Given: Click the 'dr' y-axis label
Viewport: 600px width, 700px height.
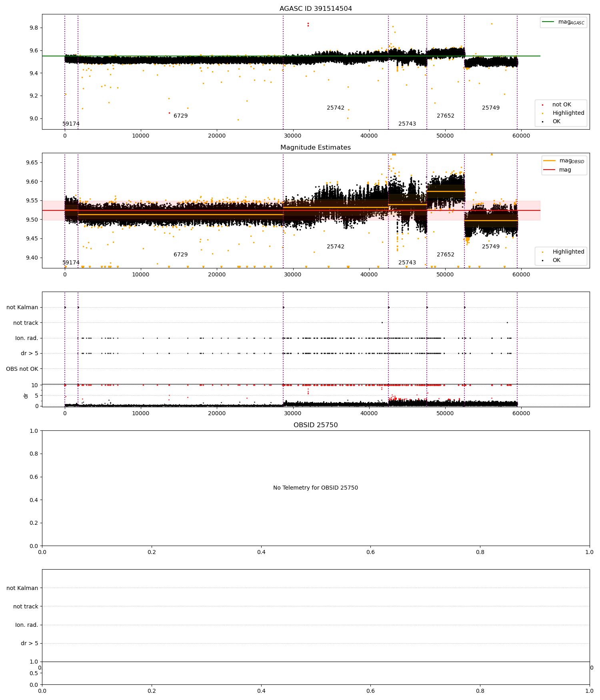Looking at the screenshot, I should [x=26, y=396].
